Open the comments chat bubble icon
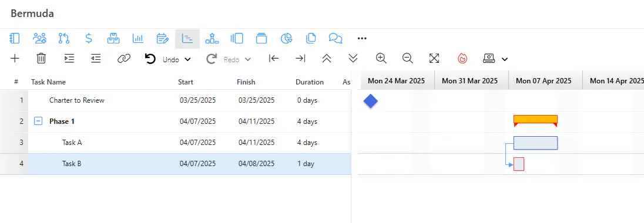This screenshot has height=223, width=644. (336, 39)
